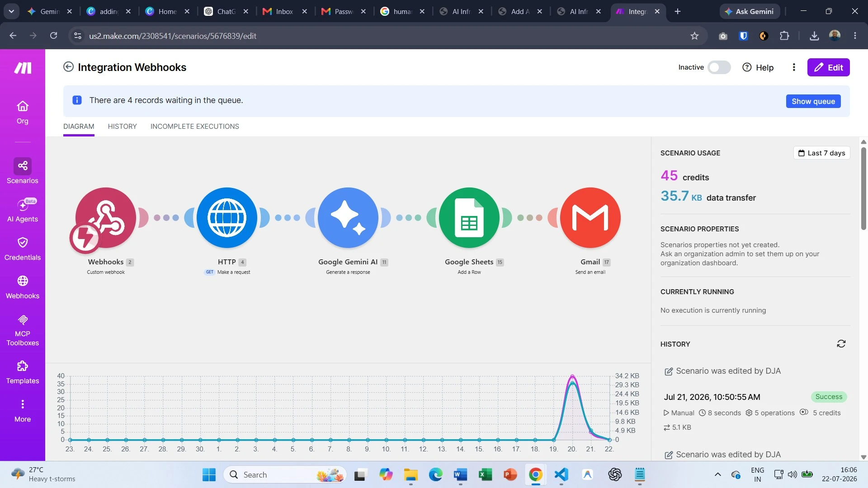Viewport: 868px width, 488px height.
Task: Click the first Scenario was edited by DJA entry
Action: 722,371
